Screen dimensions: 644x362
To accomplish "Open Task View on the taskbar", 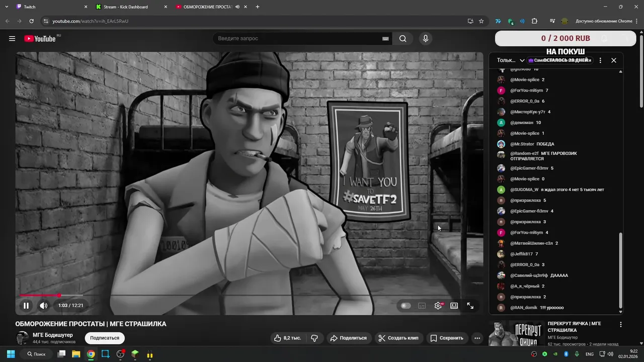I will click(x=61, y=354).
